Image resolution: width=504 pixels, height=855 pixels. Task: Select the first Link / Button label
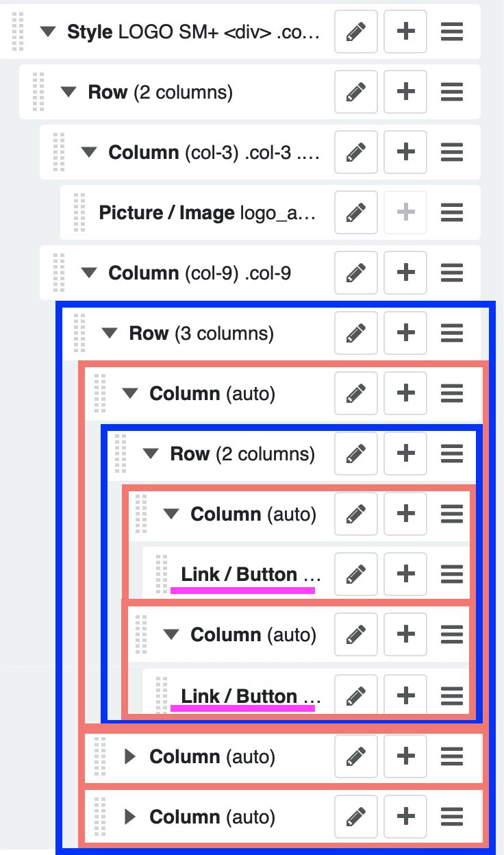[250, 575]
